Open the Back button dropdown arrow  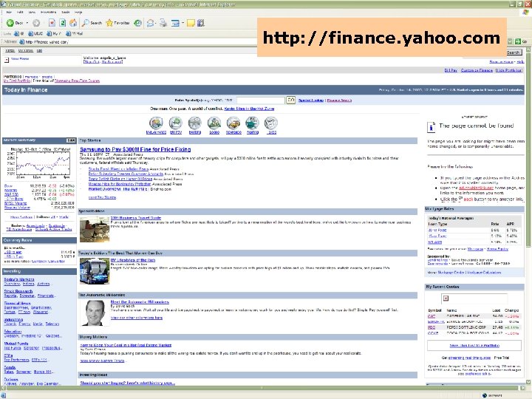[x=27, y=23]
